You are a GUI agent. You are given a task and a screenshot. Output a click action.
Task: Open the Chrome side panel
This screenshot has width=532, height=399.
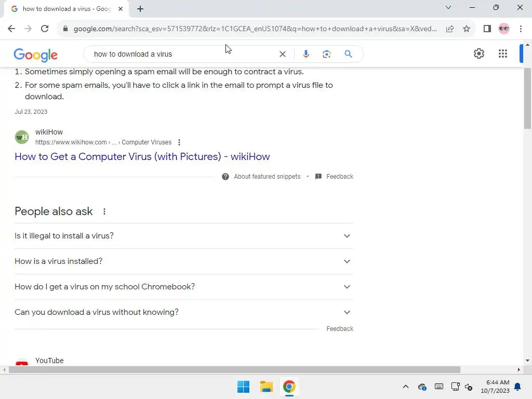click(x=487, y=29)
